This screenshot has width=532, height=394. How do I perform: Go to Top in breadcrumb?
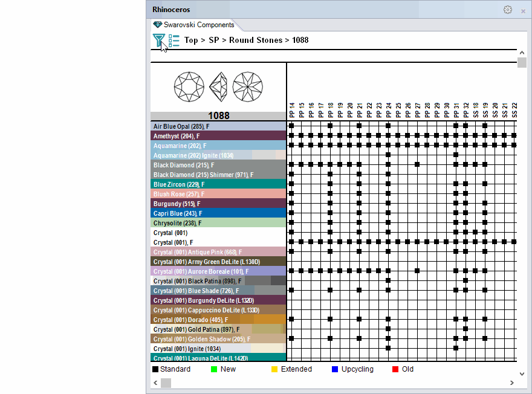(x=191, y=40)
